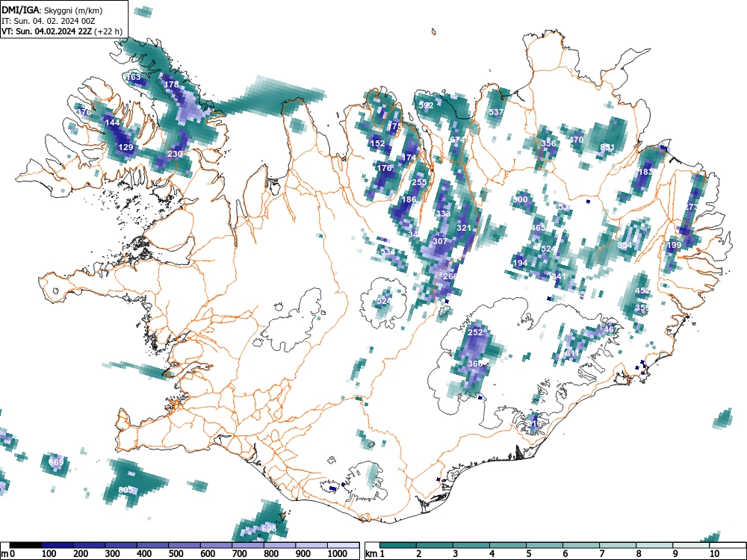Select the '183' label near east coast
The image size is (747, 560).
(645, 172)
